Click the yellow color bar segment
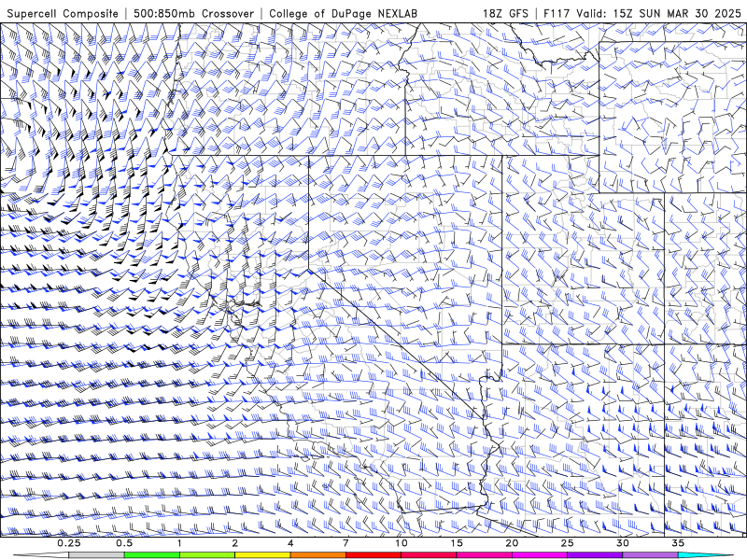This screenshot has height=560, width=747. (x=262, y=555)
